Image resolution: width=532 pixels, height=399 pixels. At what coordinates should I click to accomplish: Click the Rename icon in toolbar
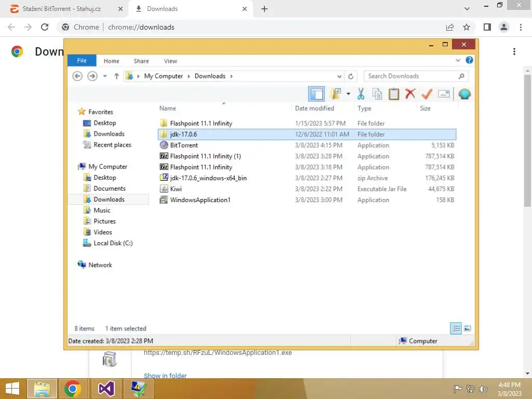coord(444,94)
